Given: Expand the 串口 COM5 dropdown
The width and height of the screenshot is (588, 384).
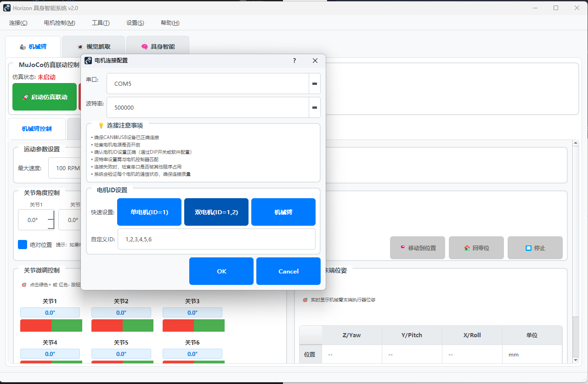Looking at the screenshot, I should (x=315, y=84).
